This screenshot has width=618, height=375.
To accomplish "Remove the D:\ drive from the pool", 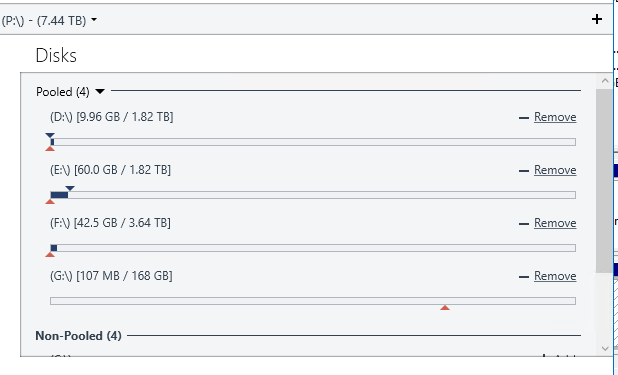I will 555,117.
